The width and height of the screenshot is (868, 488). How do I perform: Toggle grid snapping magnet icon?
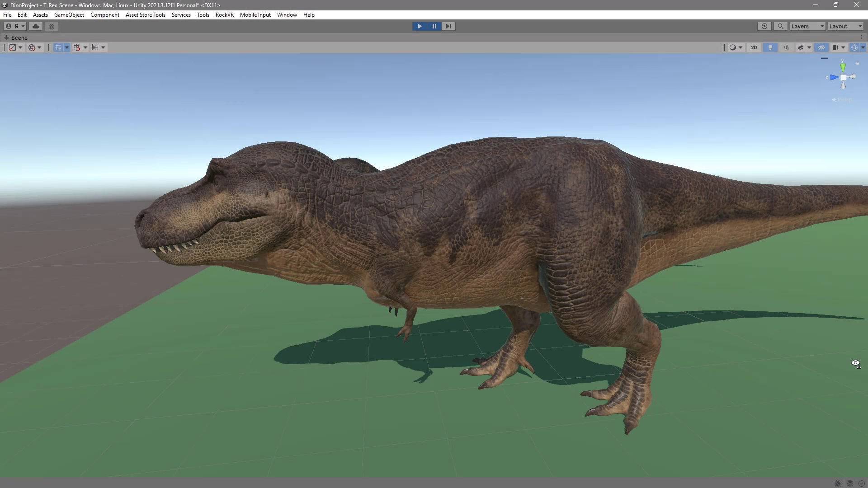tap(77, 47)
